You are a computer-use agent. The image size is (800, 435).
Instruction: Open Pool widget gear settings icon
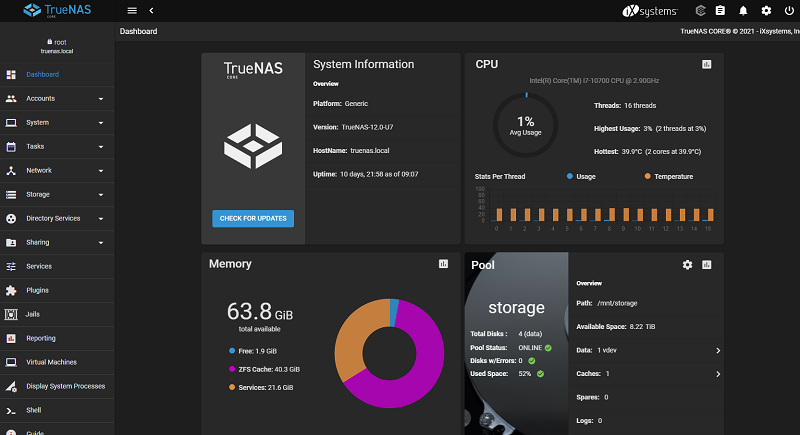click(x=687, y=265)
